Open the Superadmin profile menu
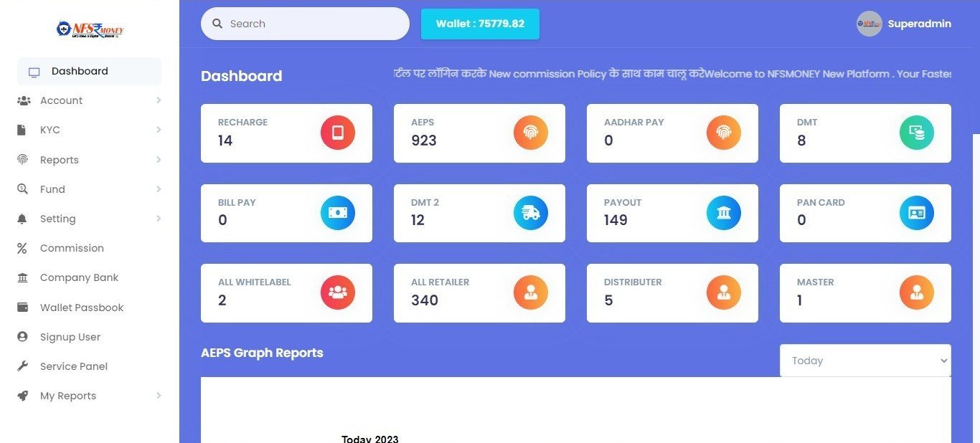 coord(904,24)
